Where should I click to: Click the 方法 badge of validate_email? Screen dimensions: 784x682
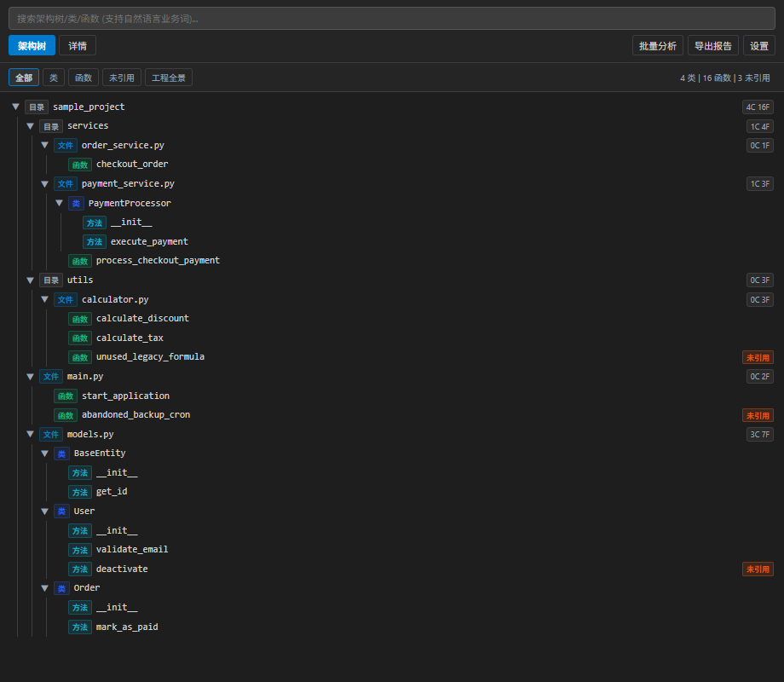click(80, 549)
